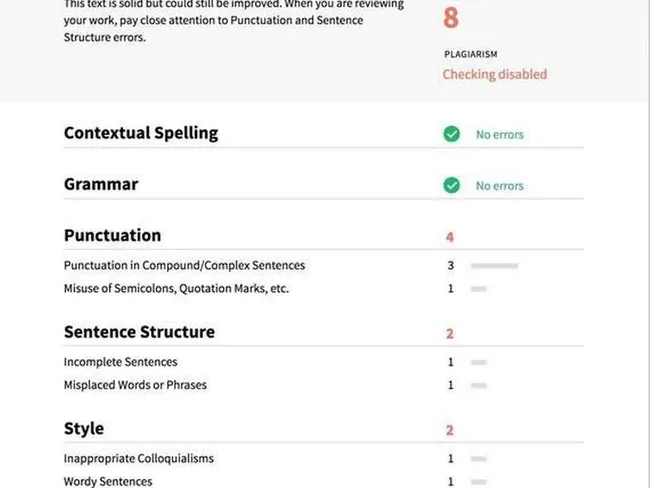Click No errors status beside Grammar
This screenshot has width=650, height=488.
tap(499, 186)
